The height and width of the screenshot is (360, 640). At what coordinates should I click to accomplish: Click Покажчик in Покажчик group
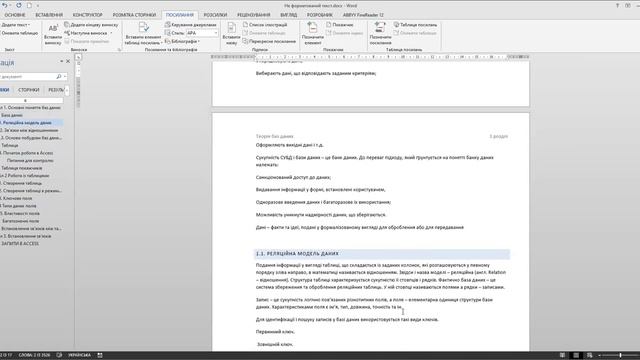pos(340,25)
